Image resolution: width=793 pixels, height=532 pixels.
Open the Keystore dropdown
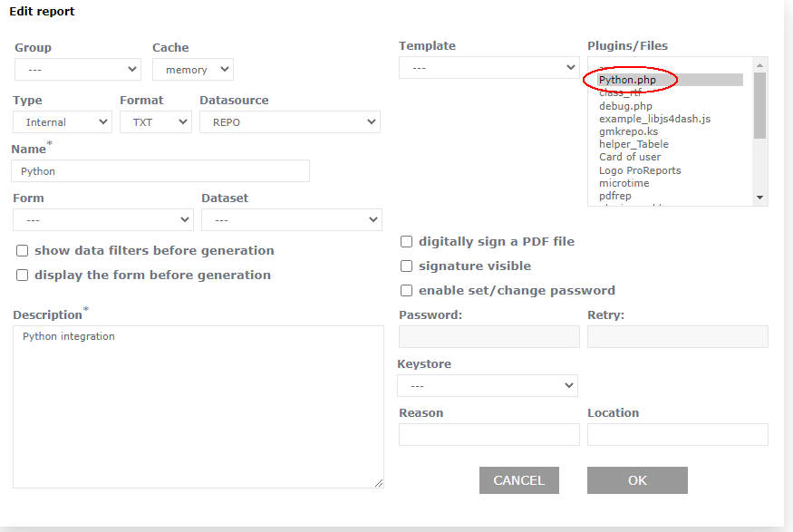(487, 386)
